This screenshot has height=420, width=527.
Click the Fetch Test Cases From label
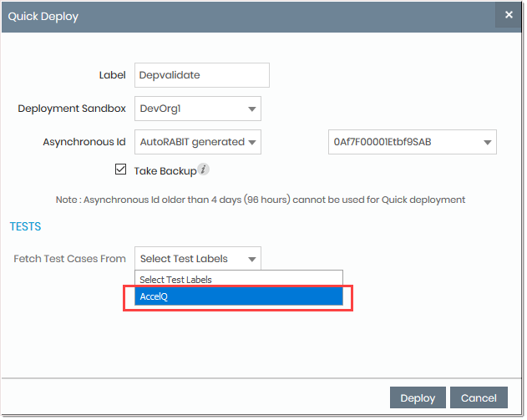[x=69, y=259]
